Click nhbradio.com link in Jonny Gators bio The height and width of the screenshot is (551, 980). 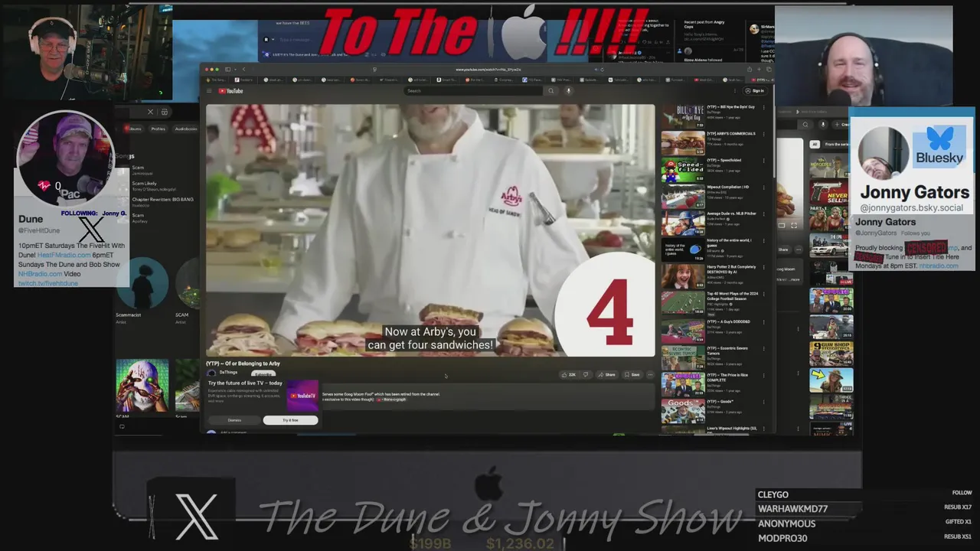pos(938,266)
